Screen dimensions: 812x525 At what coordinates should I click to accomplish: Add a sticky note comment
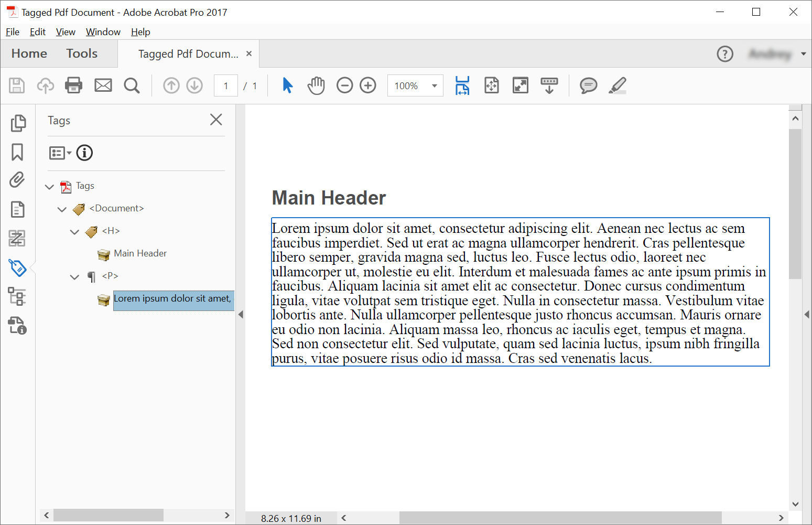tap(589, 85)
